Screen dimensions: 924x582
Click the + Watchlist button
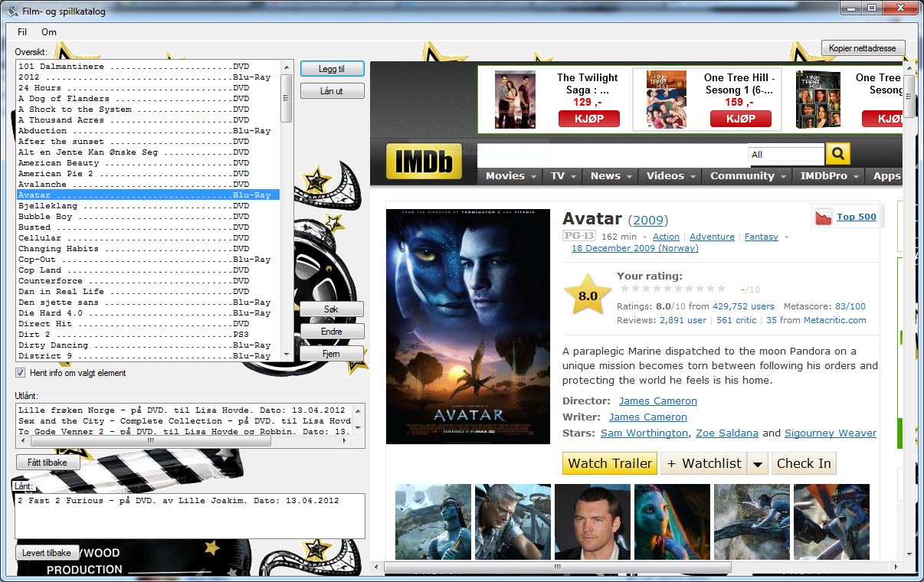click(x=704, y=463)
